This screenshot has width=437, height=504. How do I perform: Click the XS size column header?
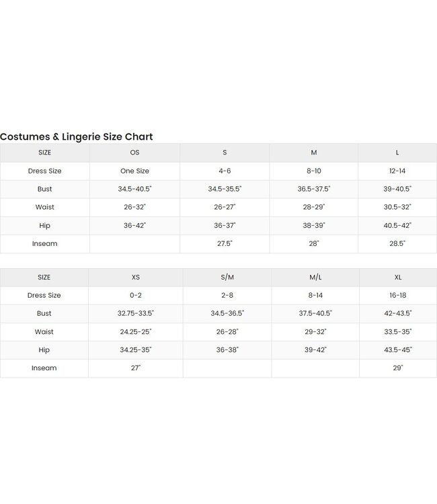tap(135, 277)
